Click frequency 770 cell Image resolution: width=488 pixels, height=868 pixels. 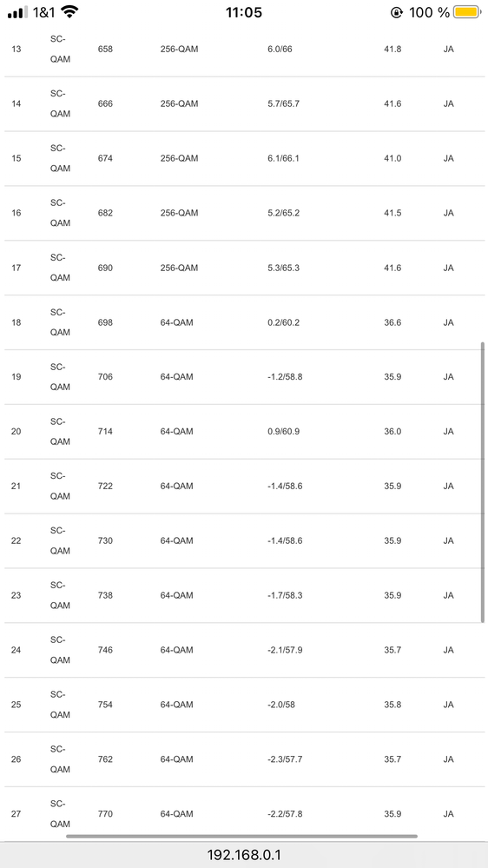tap(105, 814)
